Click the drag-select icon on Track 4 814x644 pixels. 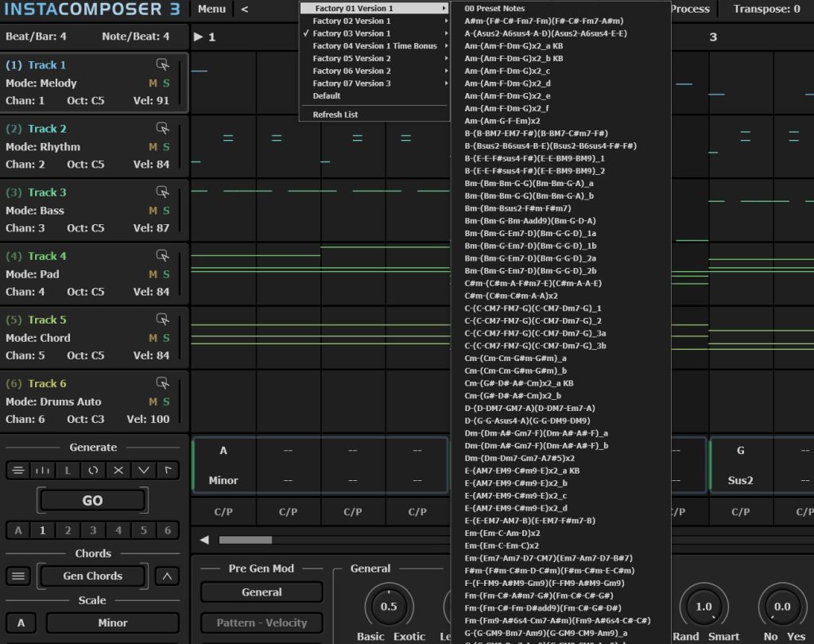point(162,255)
